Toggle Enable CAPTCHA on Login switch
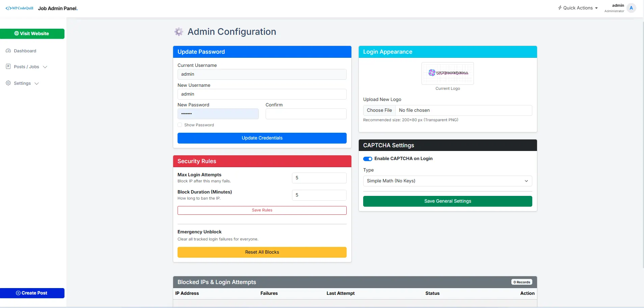The image size is (644, 308). (x=368, y=159)
